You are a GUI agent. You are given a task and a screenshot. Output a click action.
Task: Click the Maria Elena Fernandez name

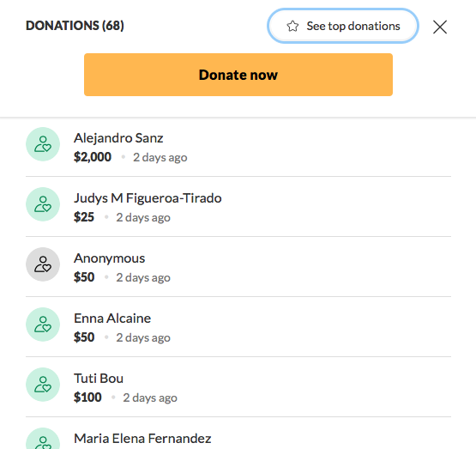(x=142, y=439)
